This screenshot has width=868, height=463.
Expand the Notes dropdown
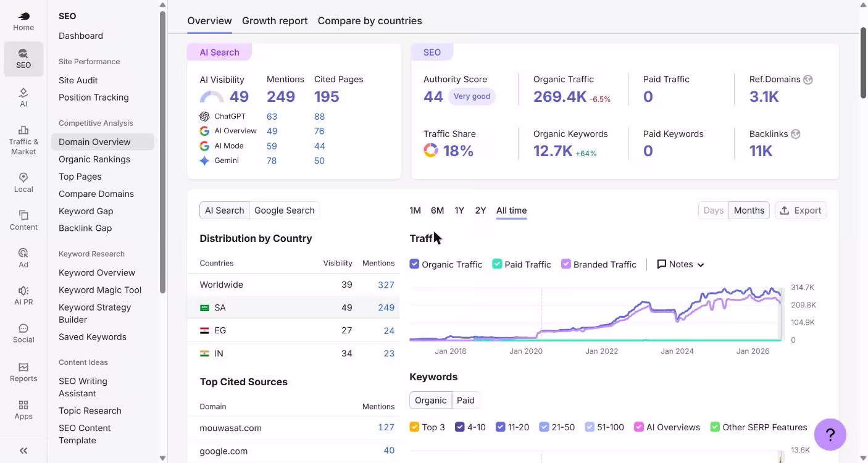tap(680, 264)
